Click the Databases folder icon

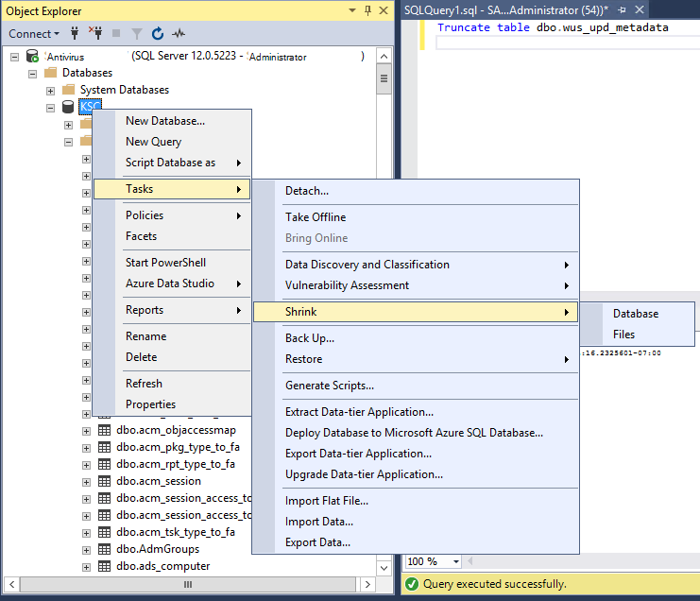coord(50,73)
